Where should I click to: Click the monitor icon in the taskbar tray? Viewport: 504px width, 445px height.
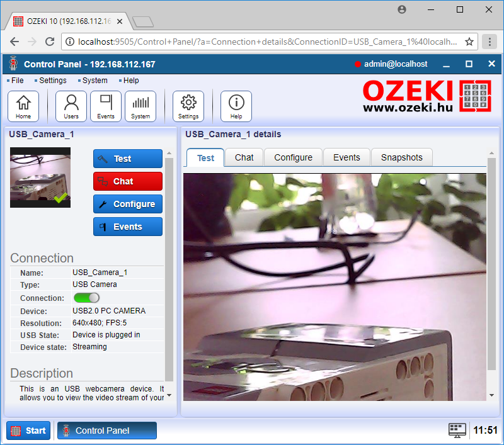457,431
